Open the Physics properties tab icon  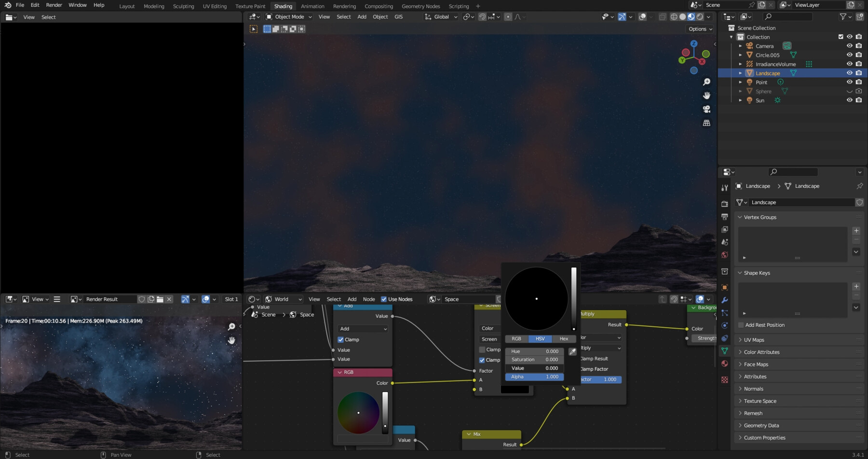(724, 325)
